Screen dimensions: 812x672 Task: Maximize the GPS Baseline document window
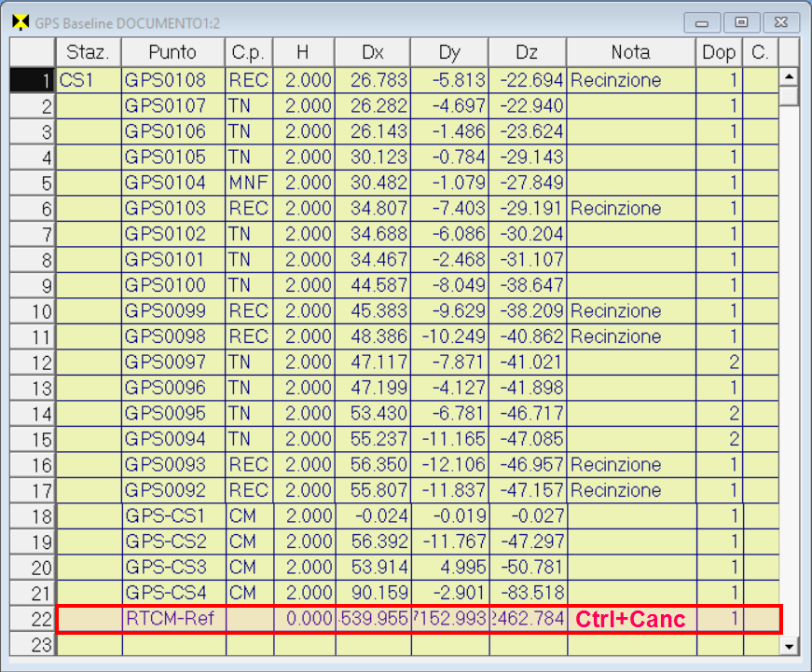pyautogui.click(x=741, y=21)
